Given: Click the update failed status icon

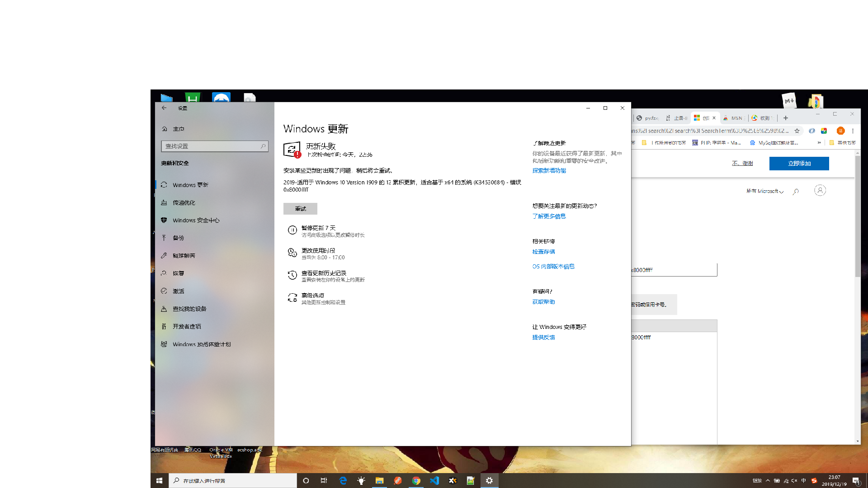Looking at the screenshot, I should point(292,150).
